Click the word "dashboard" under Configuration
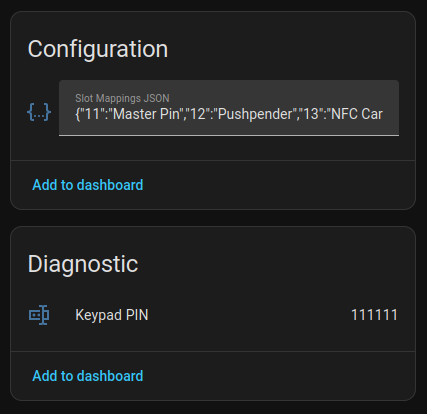Screen dimensions: 427x414 110,185
